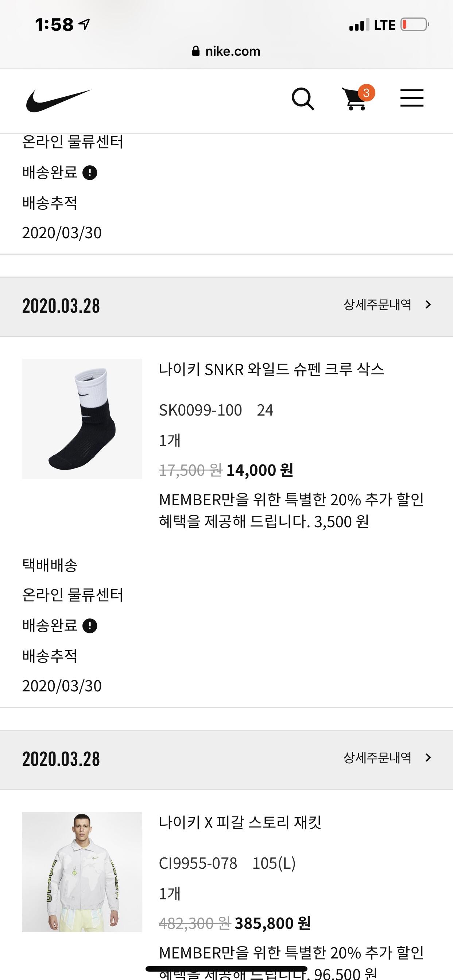Tap the home indicator bar at the bottom

[226, 969]
